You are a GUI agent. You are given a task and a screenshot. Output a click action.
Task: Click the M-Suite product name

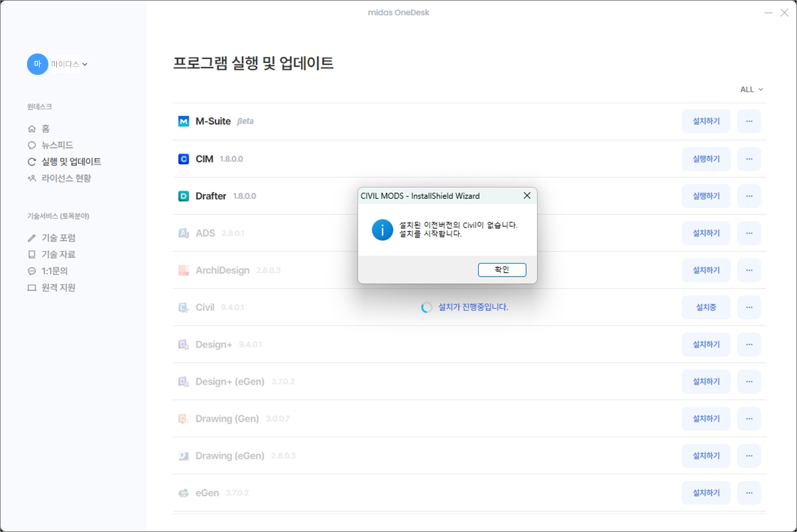pyautogui.click(x=213, y=122)
